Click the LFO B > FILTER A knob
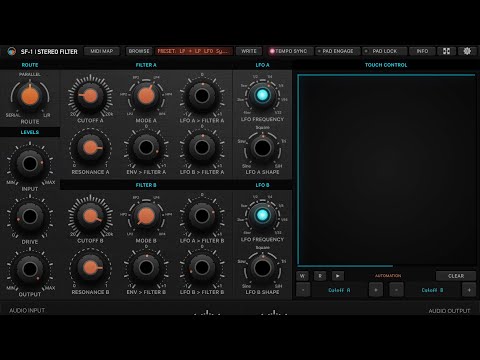The width and height of the screenshot is (480, 360). coord(202,148)
